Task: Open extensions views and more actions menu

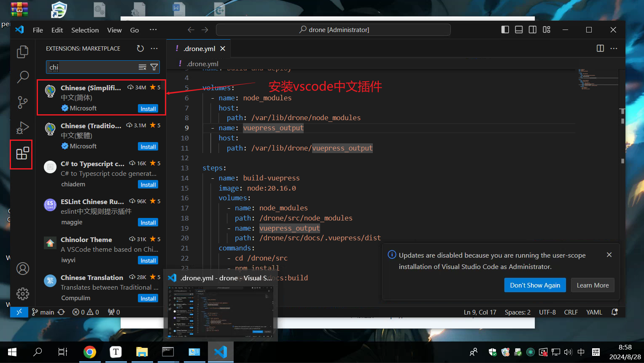Action: [154, 48]
